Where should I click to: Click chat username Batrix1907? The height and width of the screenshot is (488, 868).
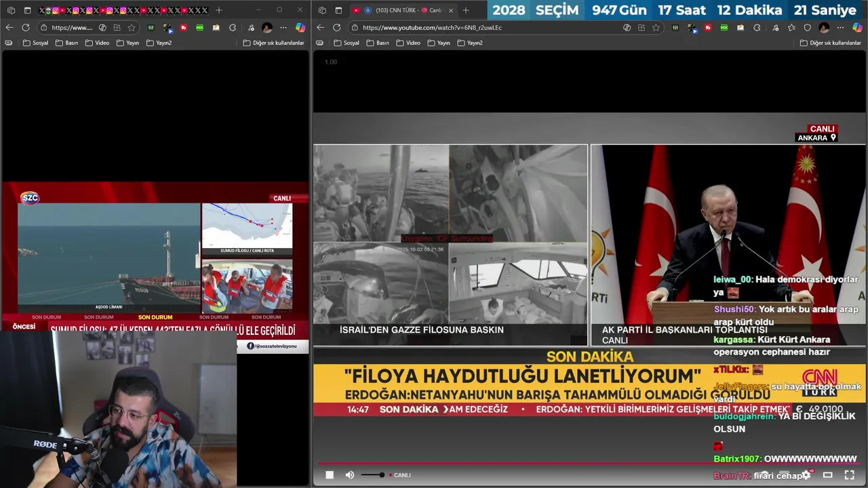tap(737, 459)
